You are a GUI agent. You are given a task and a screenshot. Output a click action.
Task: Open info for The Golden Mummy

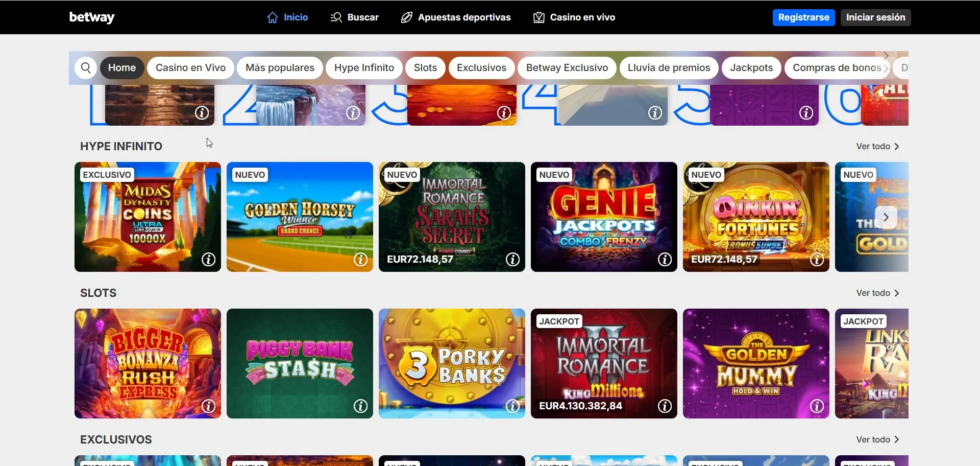817,406
